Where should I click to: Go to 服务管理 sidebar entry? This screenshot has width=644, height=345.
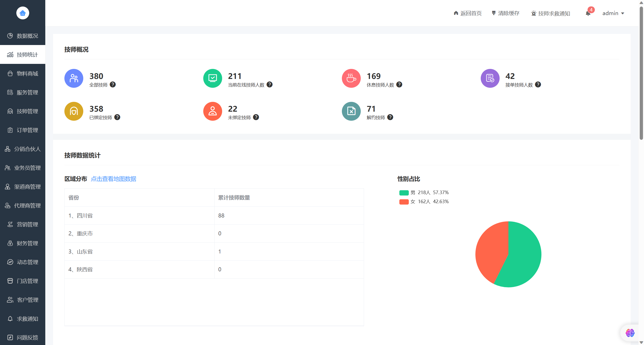23,92
